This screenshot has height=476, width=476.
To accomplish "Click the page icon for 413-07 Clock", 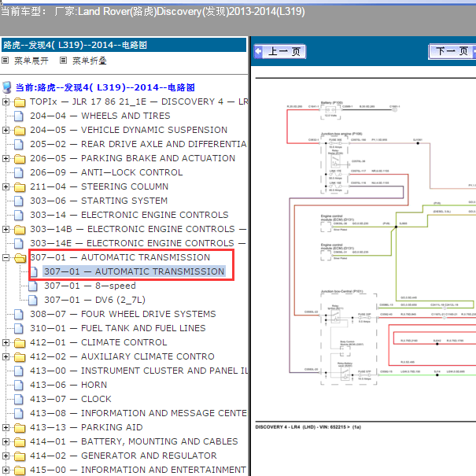I will tap(19, 399).
